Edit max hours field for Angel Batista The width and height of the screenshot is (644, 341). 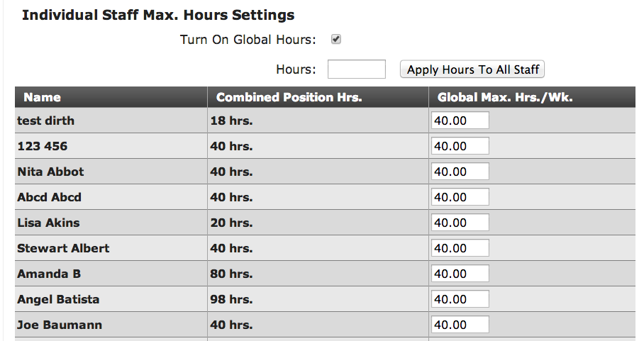click(x=460, y=299)
